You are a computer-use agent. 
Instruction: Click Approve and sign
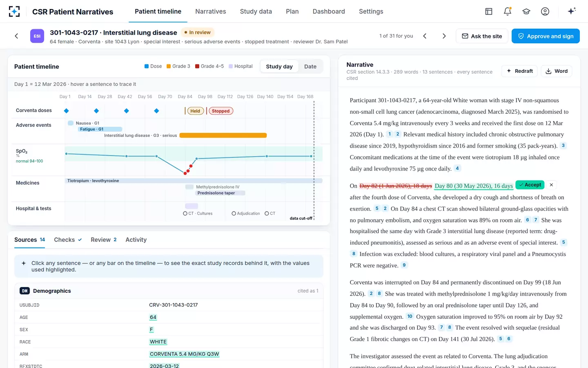(x=546, y=36)
